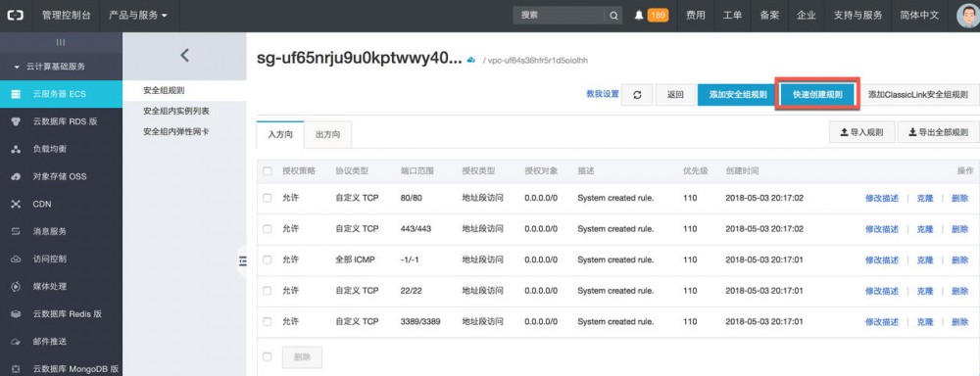The width and height of the screenshot is (980, 376).
Task: Click 删除 for the 22/22 rule
Action: pos(960,291)
